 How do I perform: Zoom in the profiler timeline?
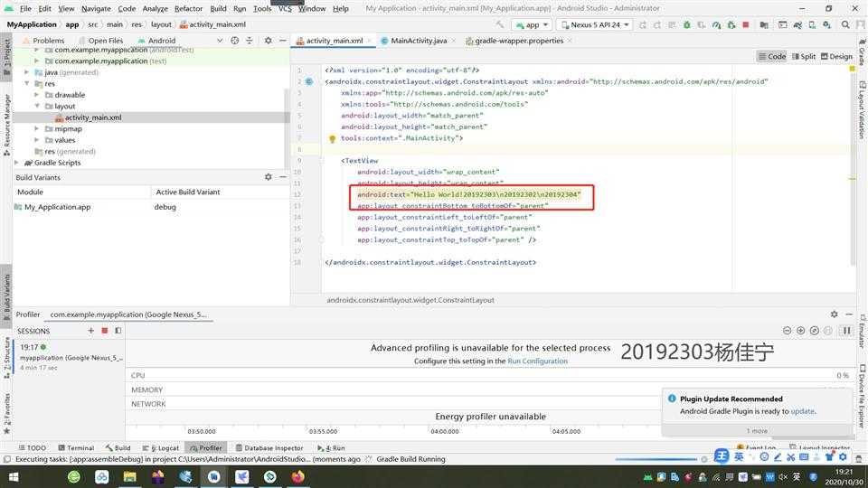800,331
